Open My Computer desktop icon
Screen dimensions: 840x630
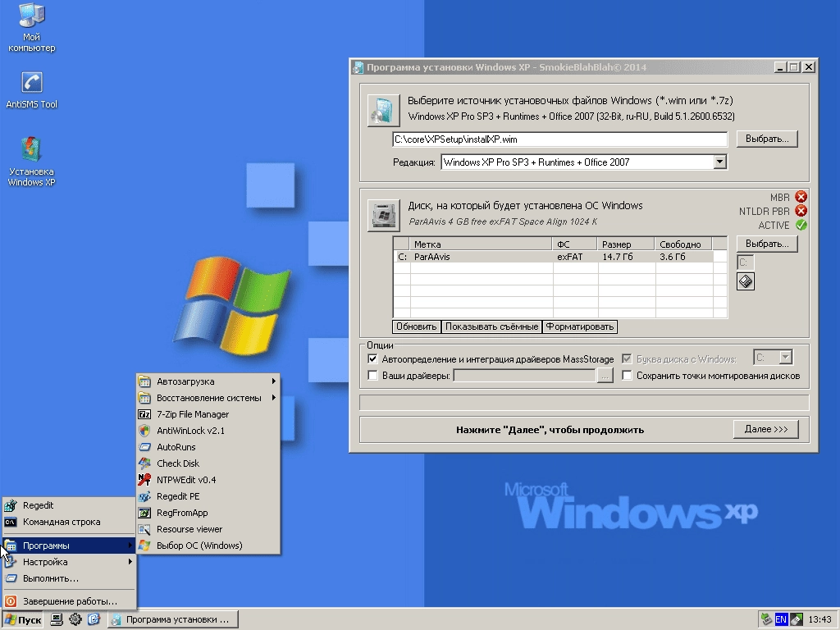32,28
